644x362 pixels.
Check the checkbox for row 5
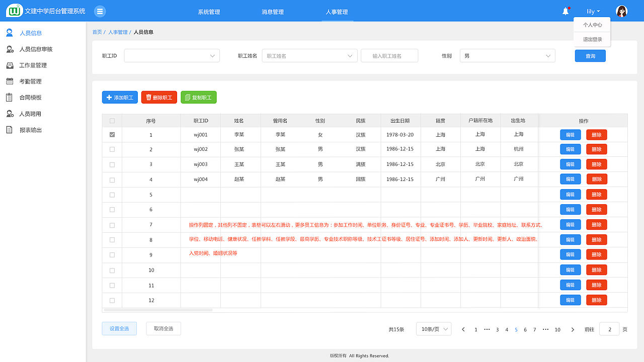pos(112,195)
